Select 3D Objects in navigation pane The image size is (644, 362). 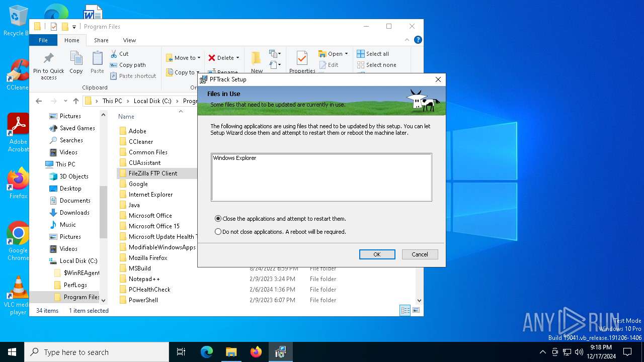click(x=74, y=176)
